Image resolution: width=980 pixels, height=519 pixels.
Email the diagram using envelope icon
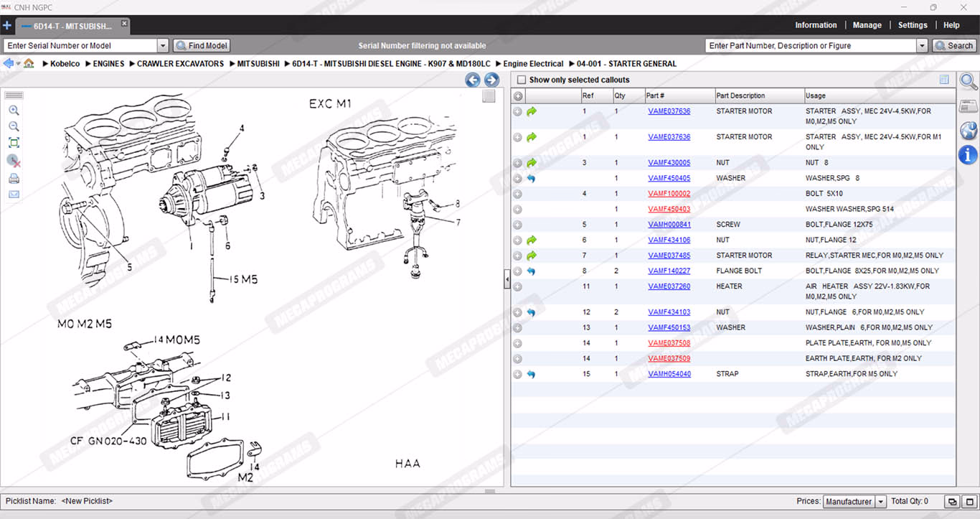14,195
